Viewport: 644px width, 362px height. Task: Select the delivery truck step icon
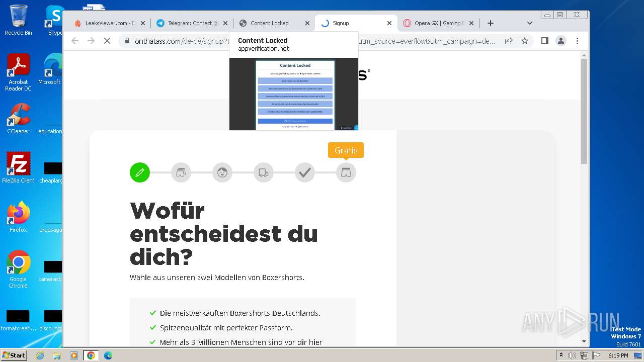point(264,172)
